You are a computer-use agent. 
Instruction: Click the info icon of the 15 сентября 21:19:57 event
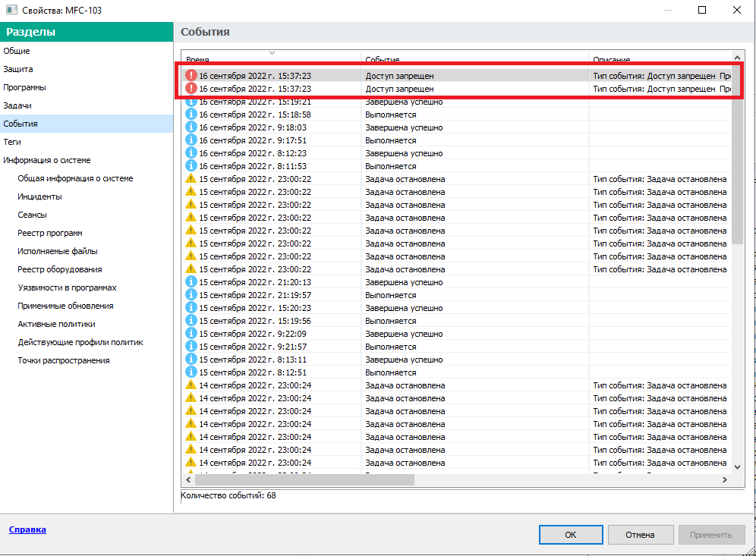[x=191, y=295]
